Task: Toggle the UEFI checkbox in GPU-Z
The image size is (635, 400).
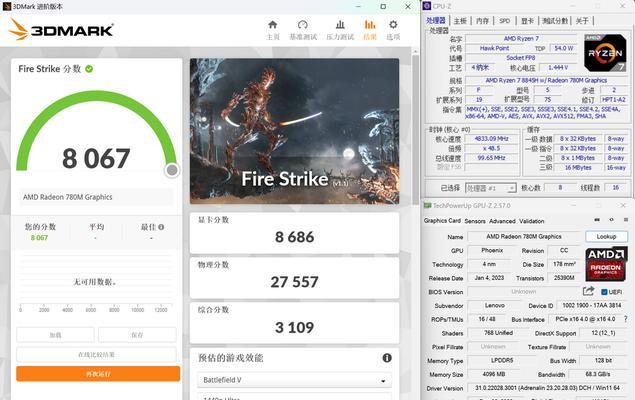Action: pos(604,292)
